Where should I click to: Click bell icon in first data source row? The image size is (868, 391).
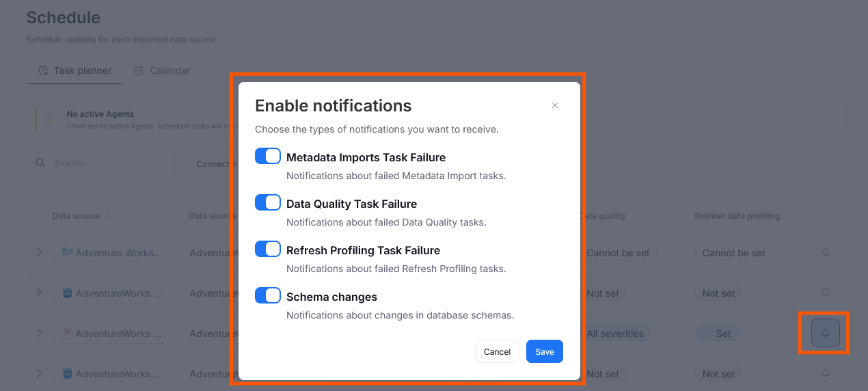click(825, 252)
